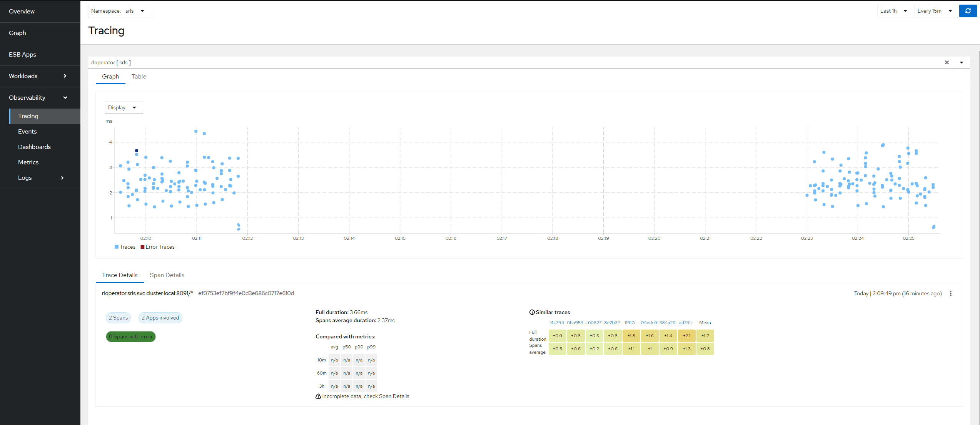
Task: Click the incomplete data warning icon
Action: click(x=318, y=396)
